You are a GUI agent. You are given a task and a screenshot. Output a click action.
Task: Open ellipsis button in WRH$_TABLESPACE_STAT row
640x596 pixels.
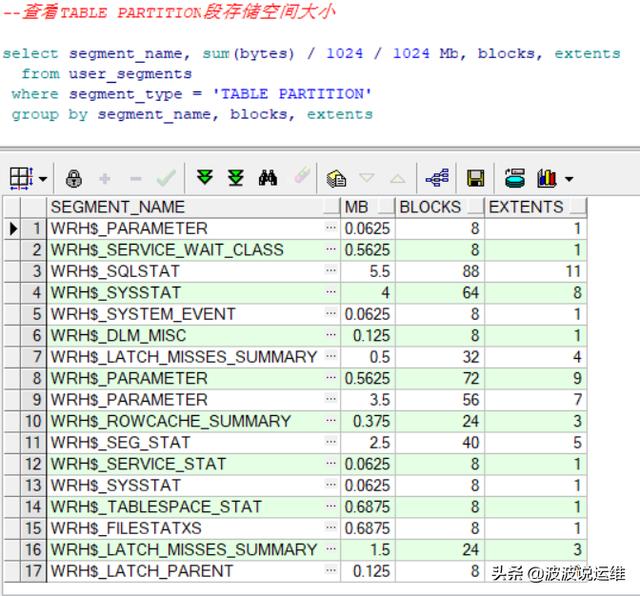(x=331, y=506)
